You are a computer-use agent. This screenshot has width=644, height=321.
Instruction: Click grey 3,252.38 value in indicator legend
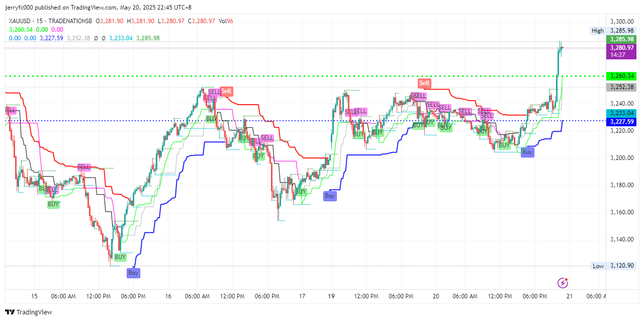click(78, 38)
